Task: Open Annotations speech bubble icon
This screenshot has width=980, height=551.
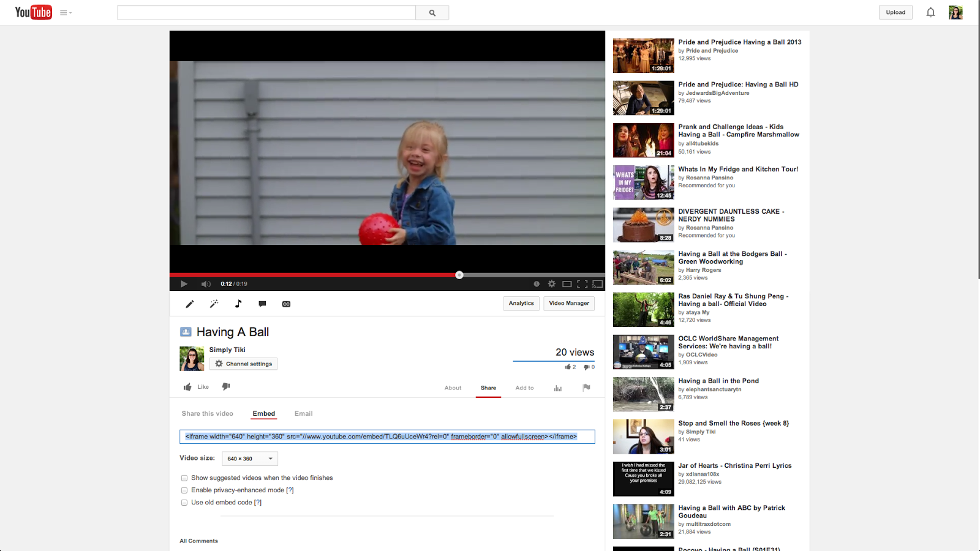Action: coord(262,304)
